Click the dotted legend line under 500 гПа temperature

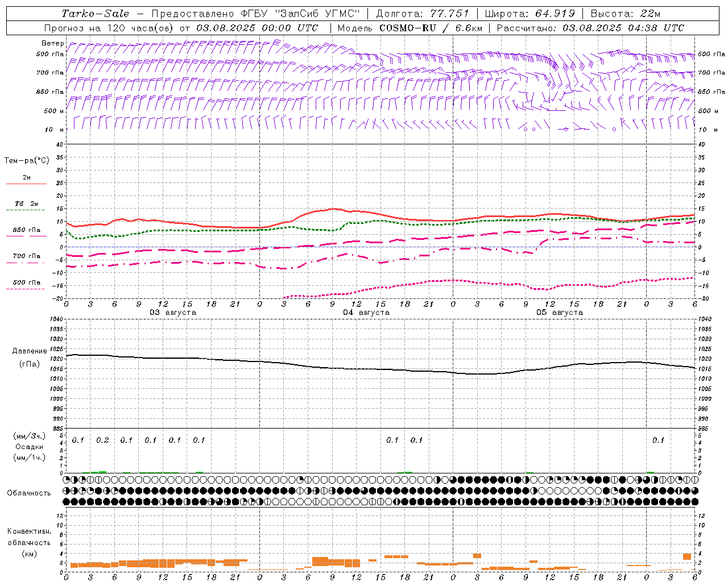[25, 289]
